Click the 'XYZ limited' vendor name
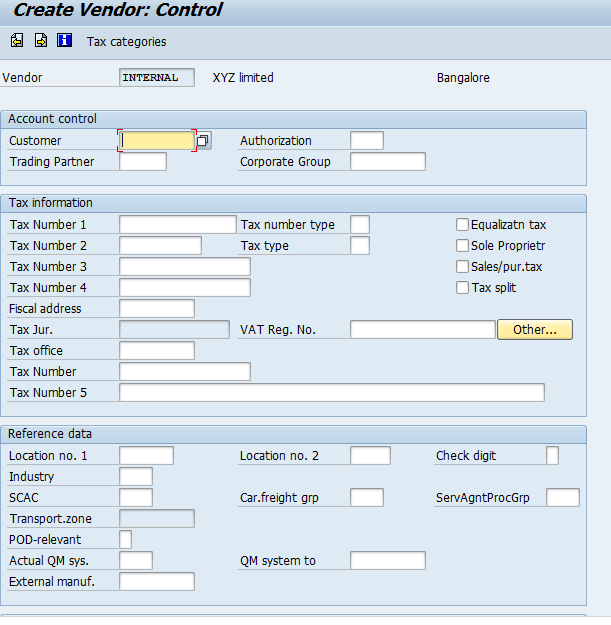Screen dimensions: 611x625 click(x=243, y=77)
